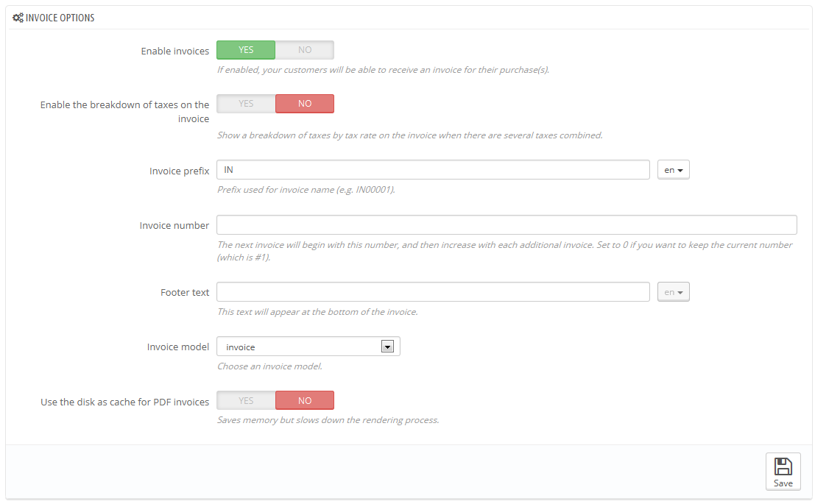Click the hint 'The next invoice will begin with this number'
Image resolution: width=815 pixels, height=504 pixels.
coord(505,251)
